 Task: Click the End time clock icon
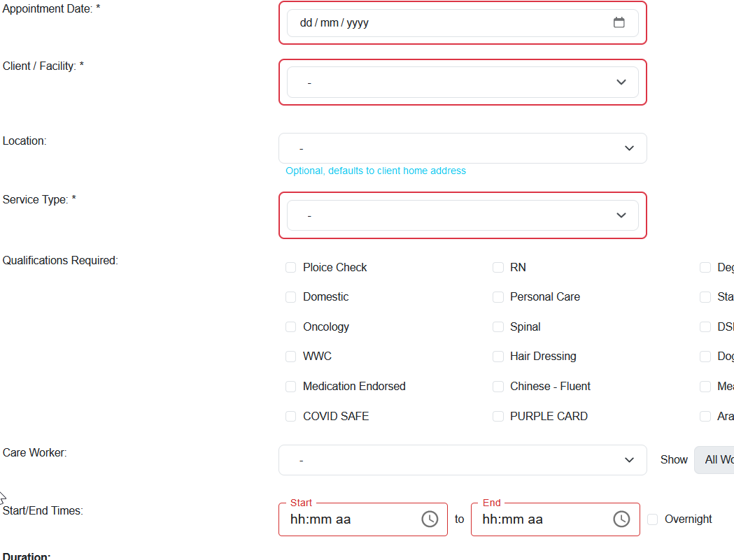pyautogui.click(x=621, y=519)
